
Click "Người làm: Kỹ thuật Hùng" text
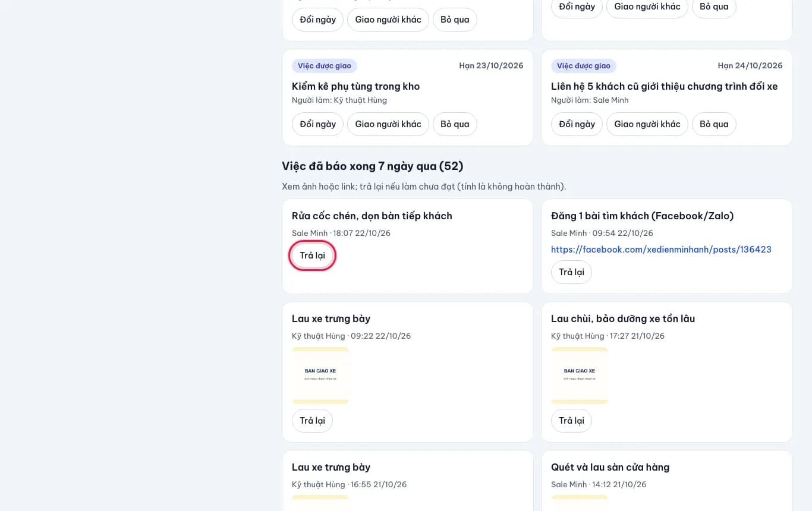click(x=339, y=100)
